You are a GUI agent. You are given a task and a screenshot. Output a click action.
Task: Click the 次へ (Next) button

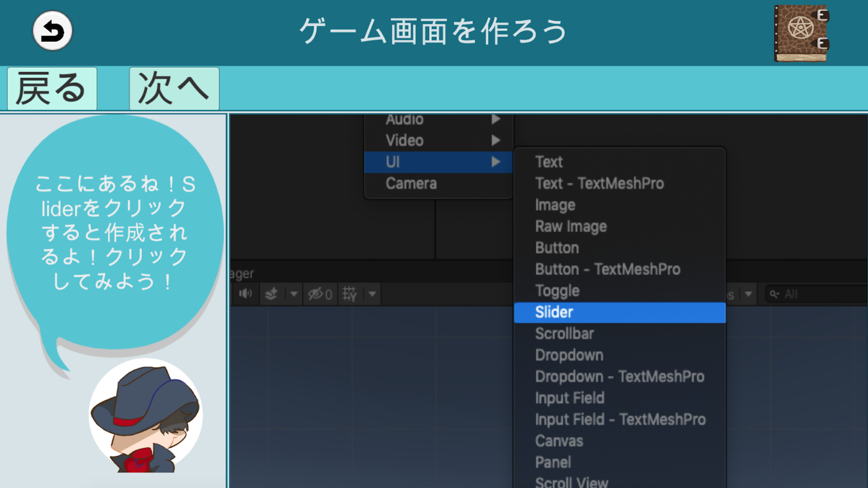(173, 89)
